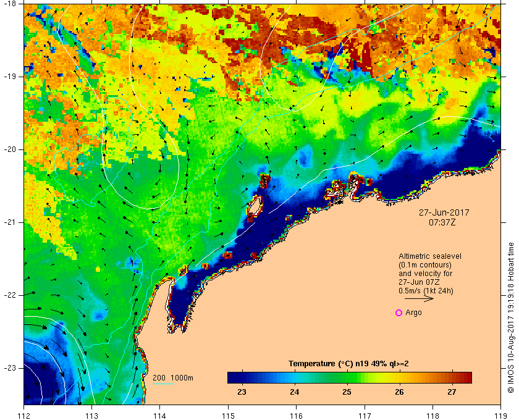The width and height of the screenshot is (519, 420).
Task: Click the dark blue 23° end of colorbar
Action: pos(234,377)
